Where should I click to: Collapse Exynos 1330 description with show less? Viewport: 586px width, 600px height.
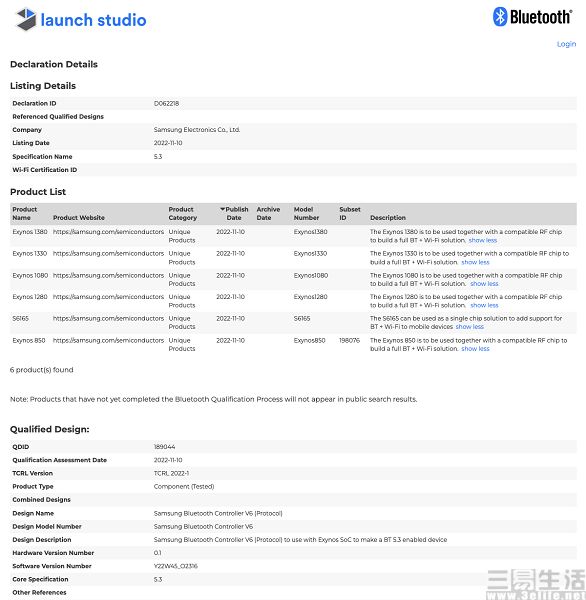click(x=475, y=262)
